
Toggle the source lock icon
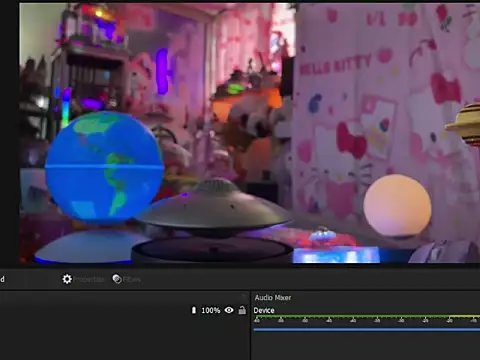pyautogui.click(x=242, y=310)
